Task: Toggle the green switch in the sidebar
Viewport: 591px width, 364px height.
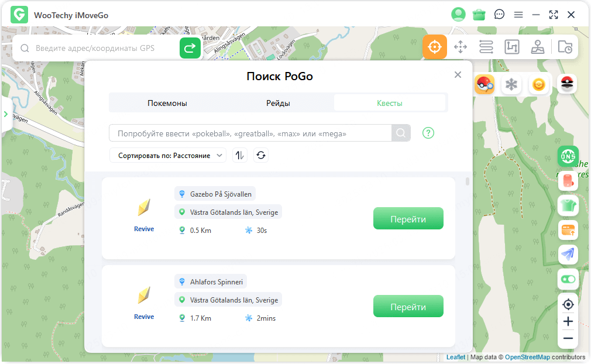Action: [568, 279]
